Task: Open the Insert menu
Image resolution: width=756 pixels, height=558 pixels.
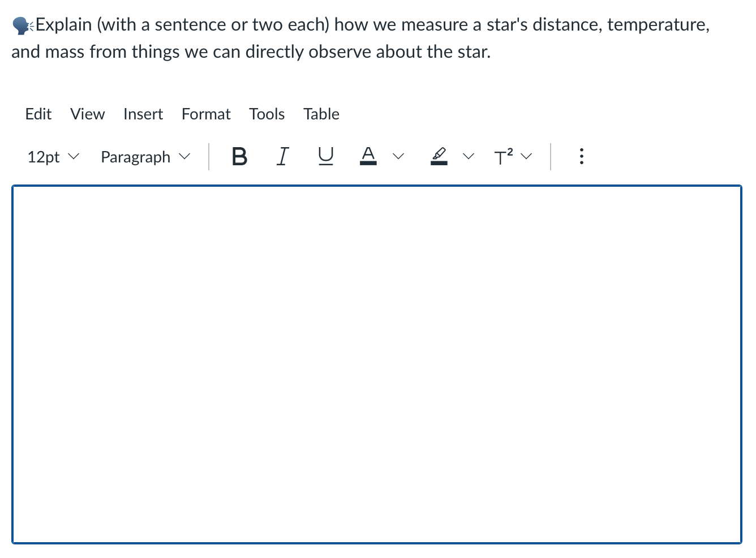Action: point(143,114)
